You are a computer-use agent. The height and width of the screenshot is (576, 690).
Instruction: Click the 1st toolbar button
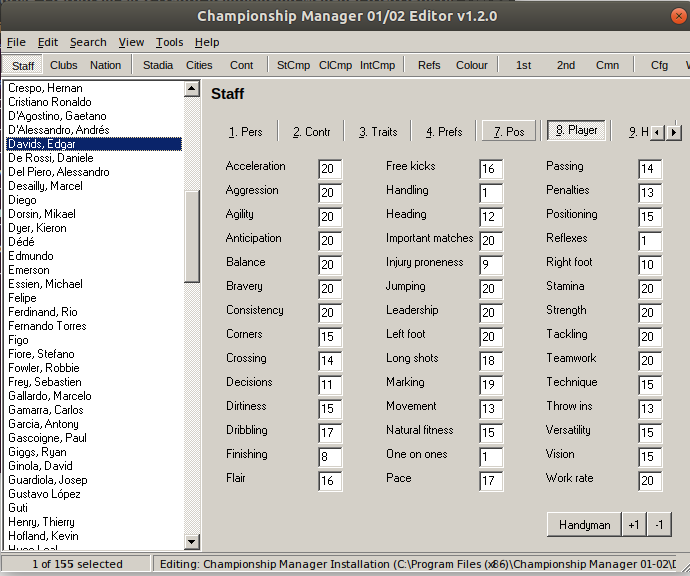pyautogui.click(x=523, y=65)
